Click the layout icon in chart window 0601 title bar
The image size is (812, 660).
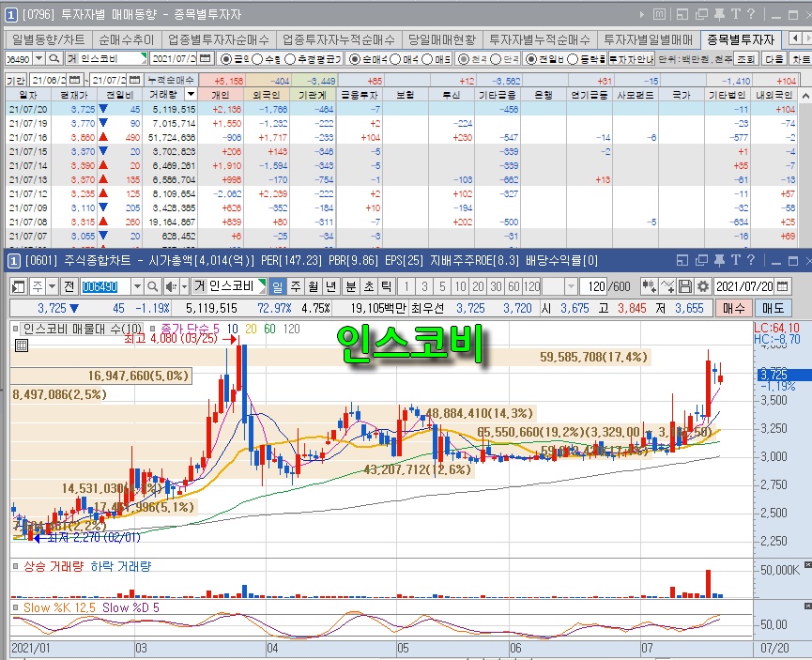[682, 260]
